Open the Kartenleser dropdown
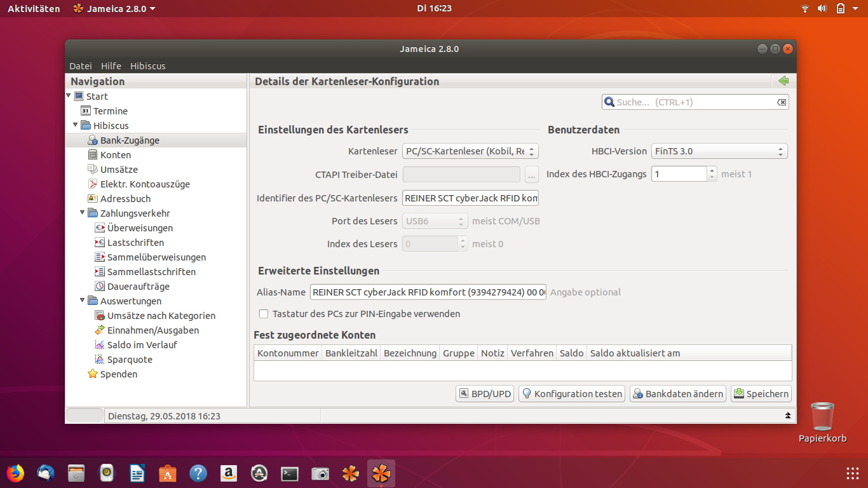 point(471,151)
